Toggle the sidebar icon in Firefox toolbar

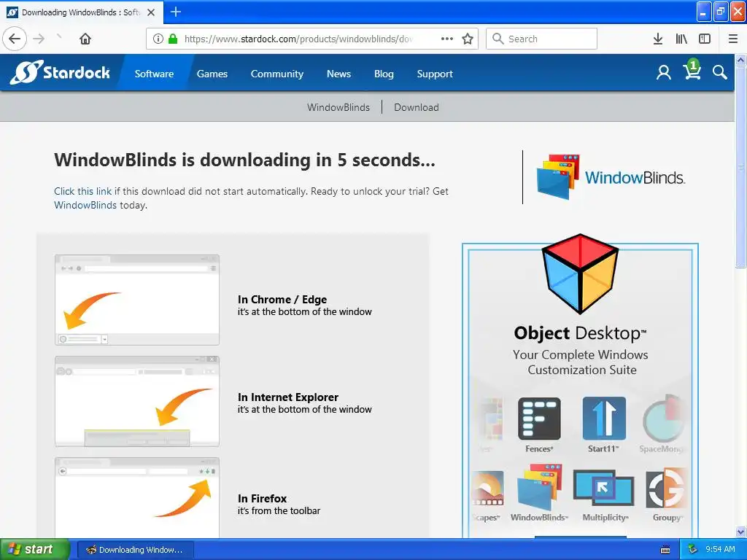pos(705,39)
